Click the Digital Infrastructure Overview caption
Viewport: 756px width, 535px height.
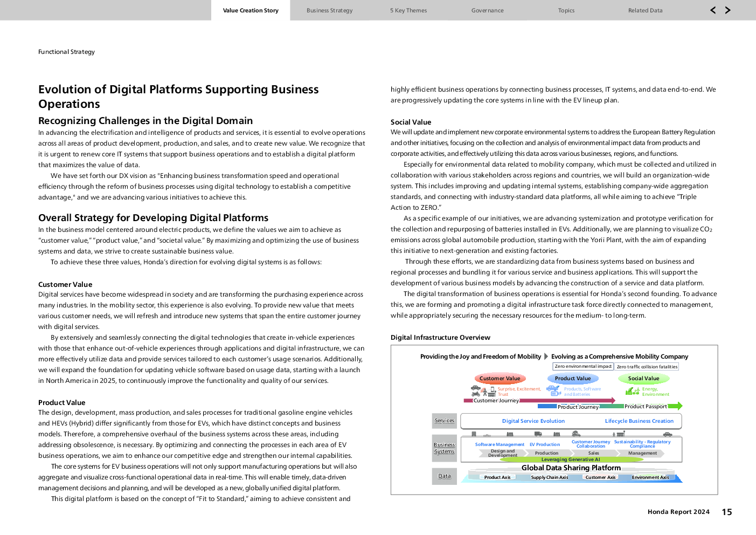point(440,338)
